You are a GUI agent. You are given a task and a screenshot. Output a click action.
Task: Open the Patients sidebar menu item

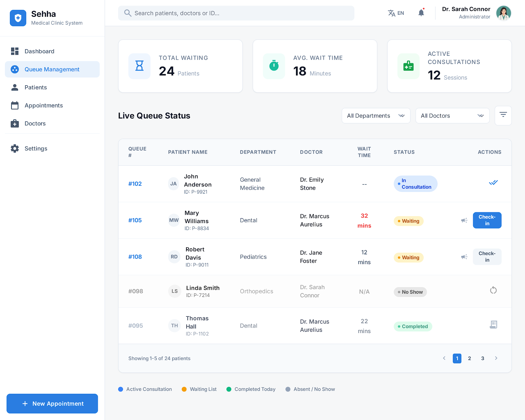(36, 87)
